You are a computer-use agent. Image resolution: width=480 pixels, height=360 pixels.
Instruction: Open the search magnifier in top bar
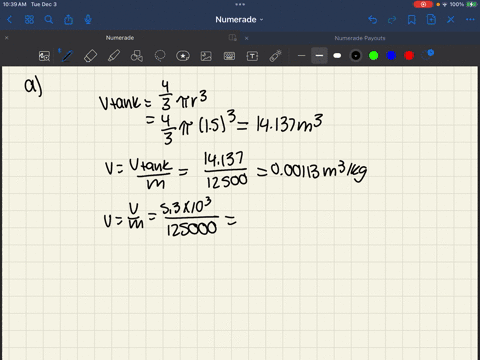point(49,20)
